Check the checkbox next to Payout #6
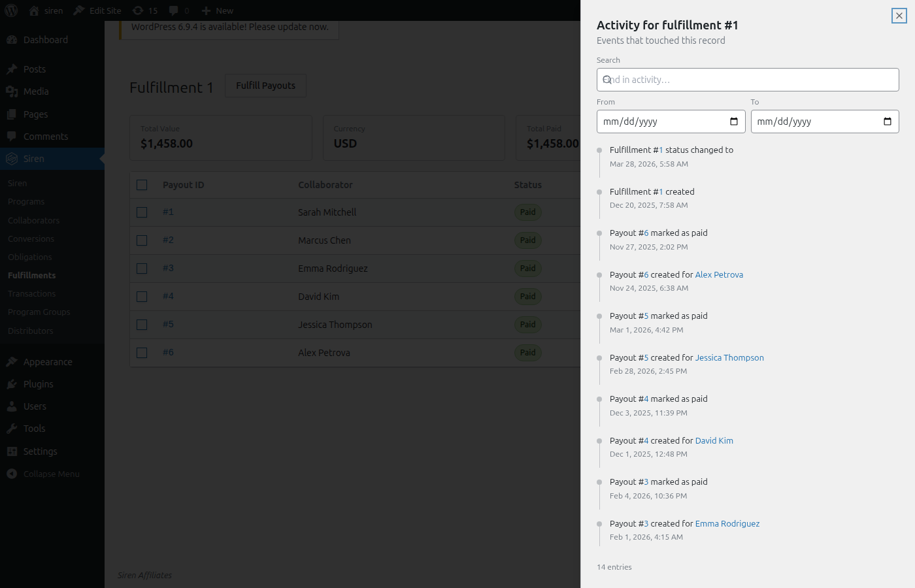Image resolution: width=915 pixels, height=588 pixels. point(142,352)
